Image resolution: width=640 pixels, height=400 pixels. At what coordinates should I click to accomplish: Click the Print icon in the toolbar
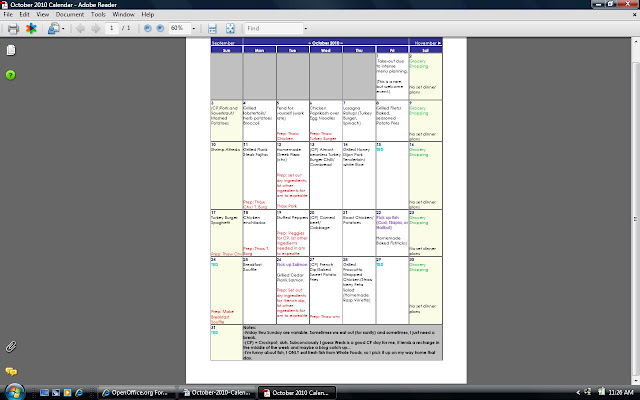(13, 29)
